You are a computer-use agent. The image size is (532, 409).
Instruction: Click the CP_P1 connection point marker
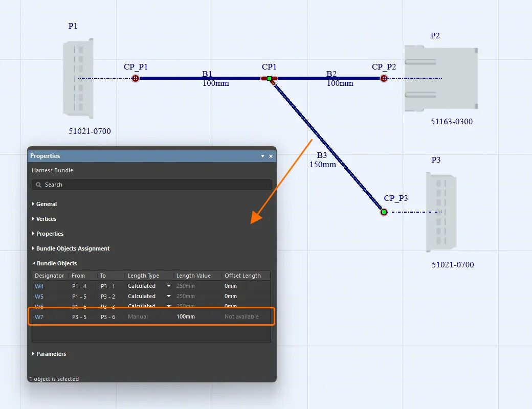136,78
